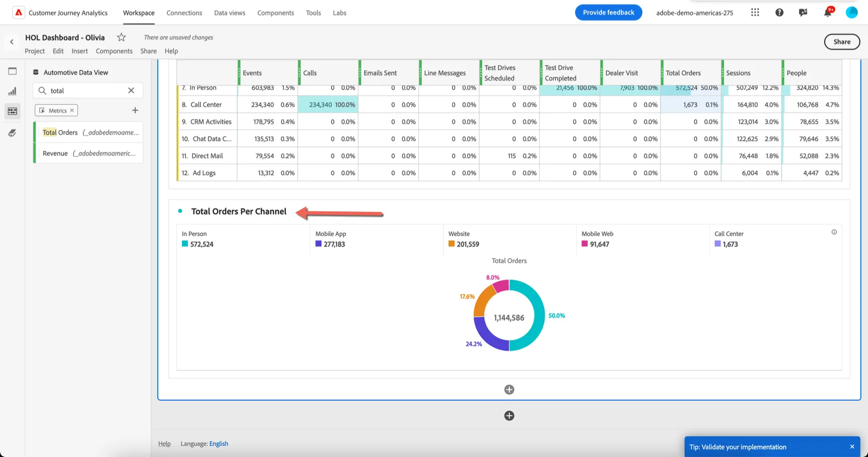Star the HOL Dashboard project as favorite

(x=121, y=37)
